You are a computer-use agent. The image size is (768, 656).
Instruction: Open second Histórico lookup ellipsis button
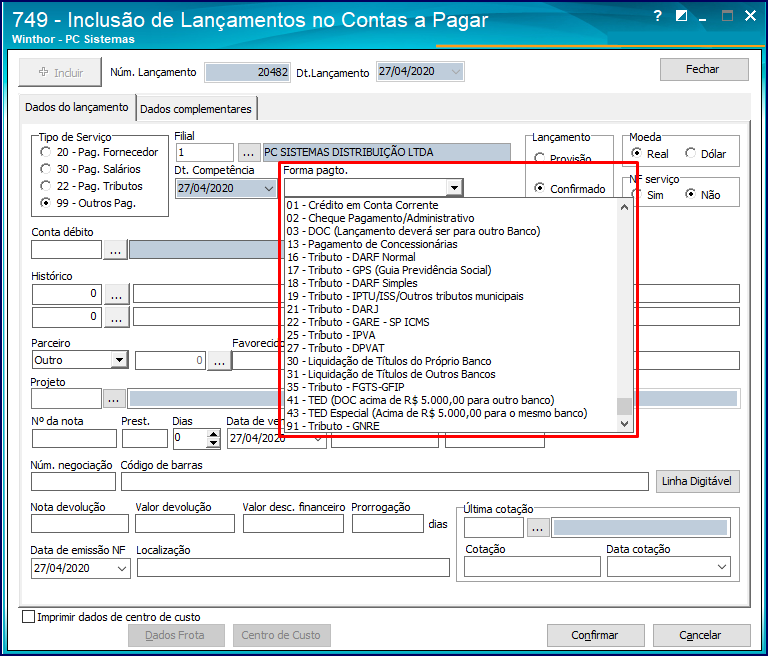click(117, 317)
